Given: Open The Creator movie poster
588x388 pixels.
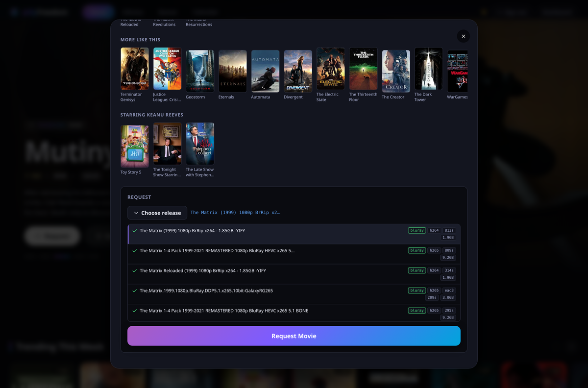Looking at the screenshot, I should (396, 71).
